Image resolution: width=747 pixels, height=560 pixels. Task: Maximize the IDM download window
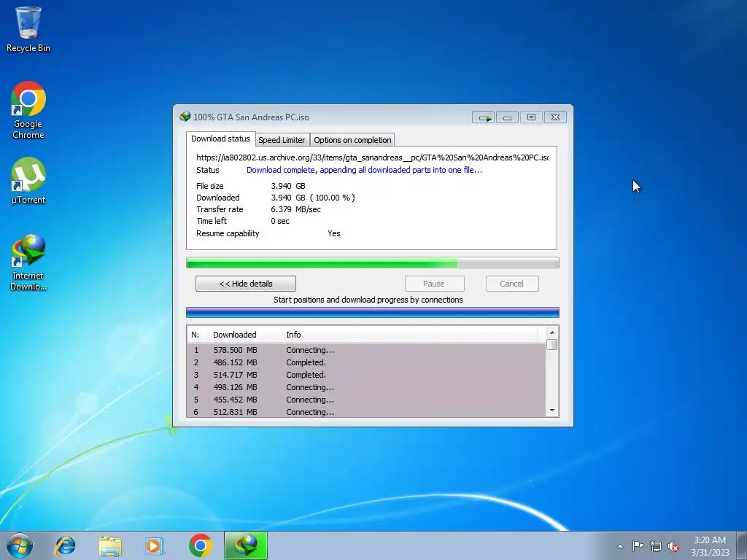[531, 117]
